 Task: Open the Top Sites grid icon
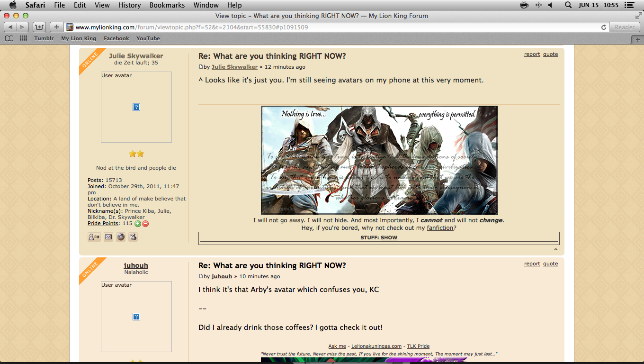point(23,38)
